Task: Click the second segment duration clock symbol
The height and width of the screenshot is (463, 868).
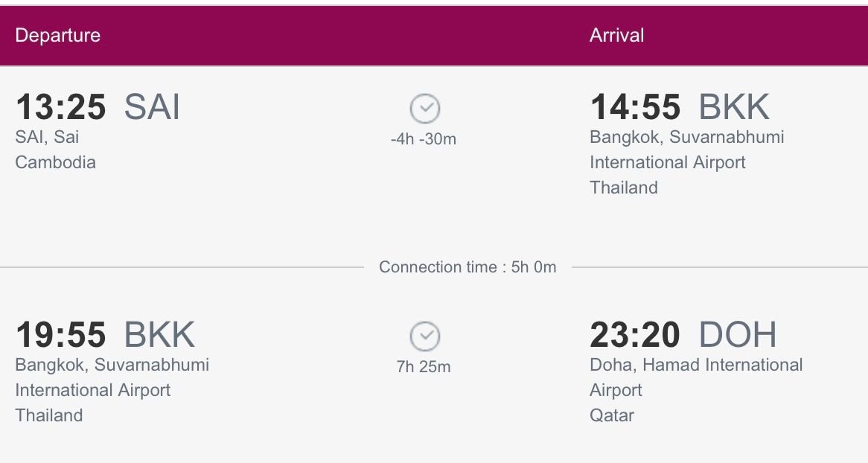Action: [x=425, y=337]
